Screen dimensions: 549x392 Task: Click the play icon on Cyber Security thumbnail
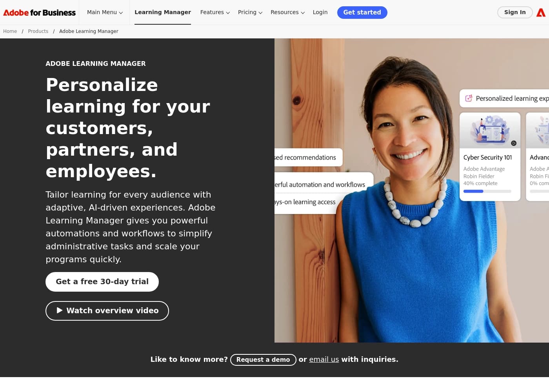tap(514, 143)
